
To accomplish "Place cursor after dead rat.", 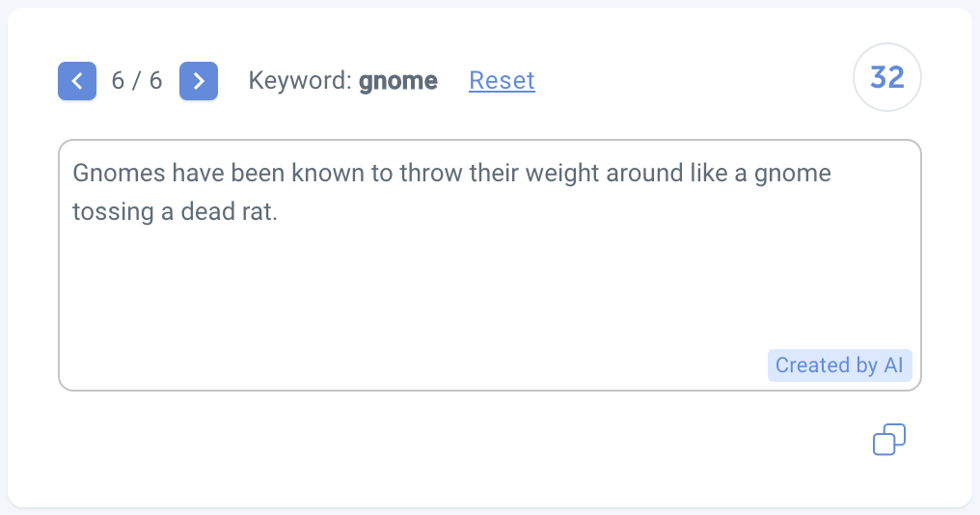I will pyautogui.click(x=277, y=212).
